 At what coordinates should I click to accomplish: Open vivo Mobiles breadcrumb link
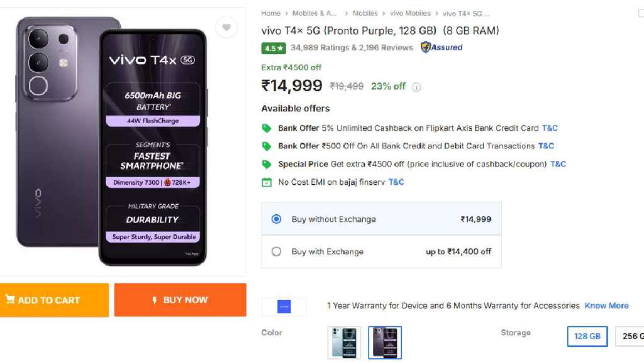point(410,13)
